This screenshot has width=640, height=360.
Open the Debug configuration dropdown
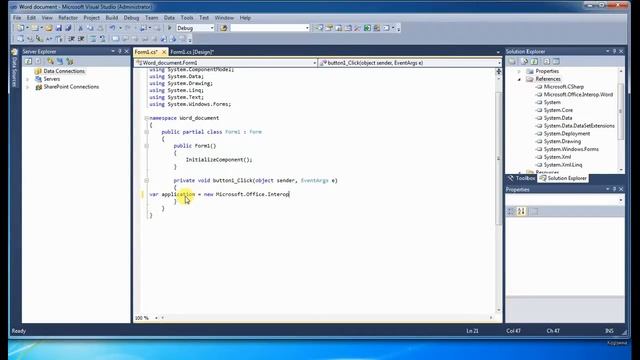pos(212,28)
